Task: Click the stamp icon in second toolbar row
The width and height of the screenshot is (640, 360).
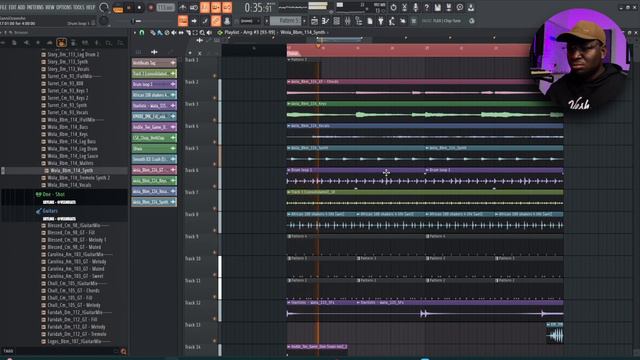Action: tap(227, 21)
